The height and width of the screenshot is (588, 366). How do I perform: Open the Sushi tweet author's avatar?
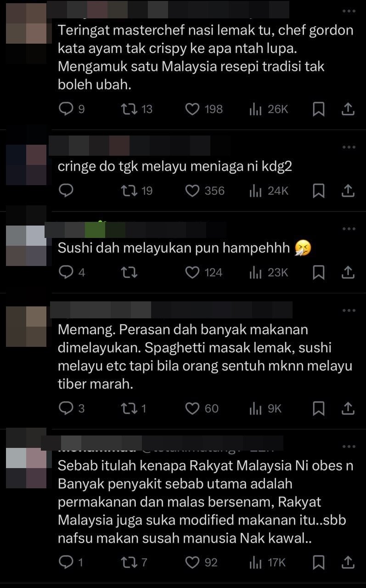(27, 246)
